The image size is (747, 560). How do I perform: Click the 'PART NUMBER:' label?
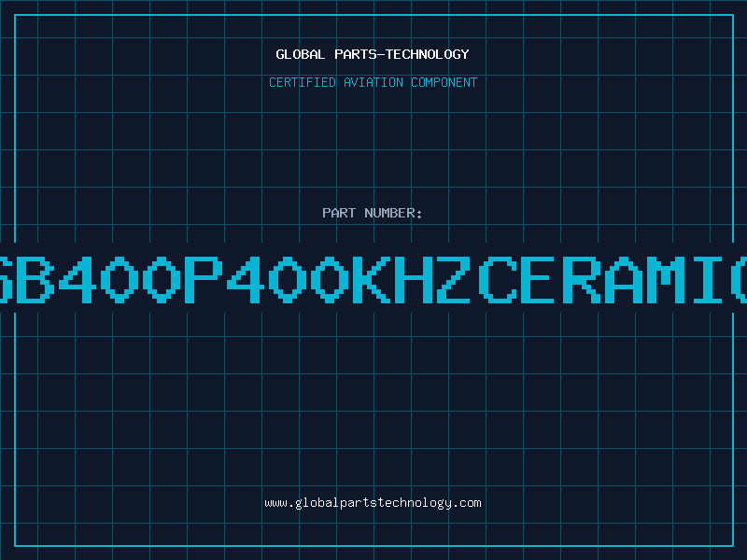click(373, 213)
